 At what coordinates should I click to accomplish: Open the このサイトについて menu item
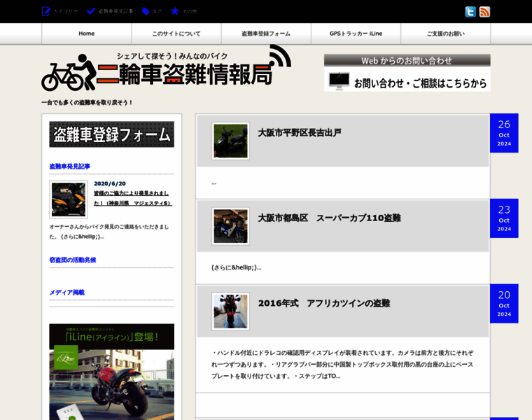(x=176, y=34)
